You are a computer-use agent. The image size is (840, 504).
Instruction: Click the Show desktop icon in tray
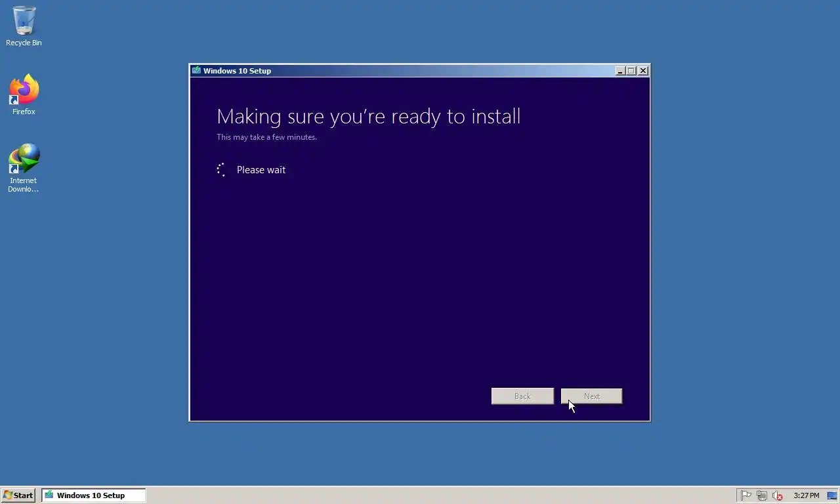[x=832, y=495]
